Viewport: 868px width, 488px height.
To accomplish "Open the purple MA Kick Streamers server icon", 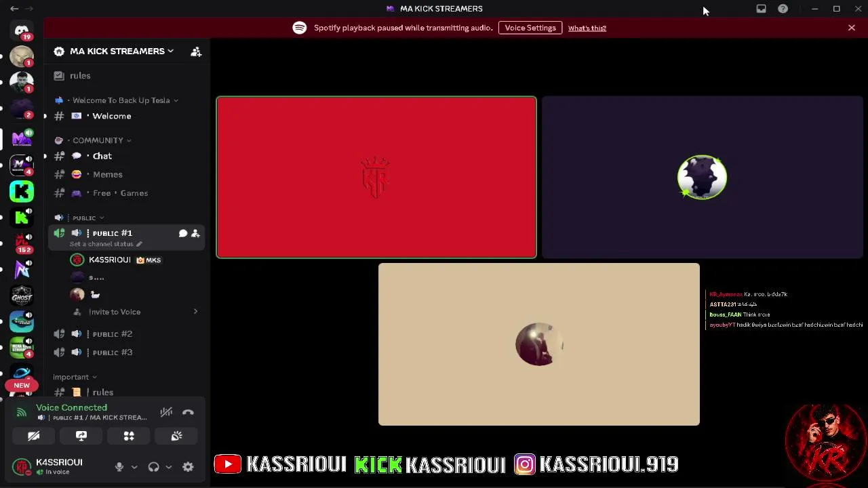I will [22, 139].
